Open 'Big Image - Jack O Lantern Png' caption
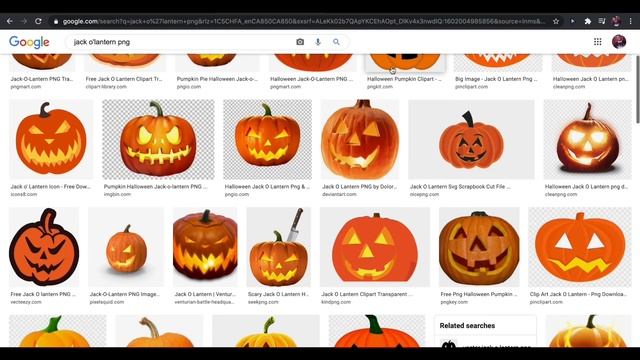The width and height of the screenshot is (640, 360). pos(496,79)
